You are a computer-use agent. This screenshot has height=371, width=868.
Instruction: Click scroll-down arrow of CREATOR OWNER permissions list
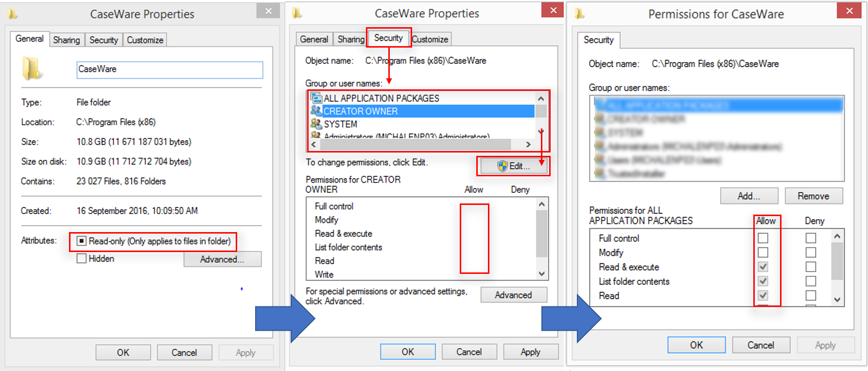(x=542, y=273)
